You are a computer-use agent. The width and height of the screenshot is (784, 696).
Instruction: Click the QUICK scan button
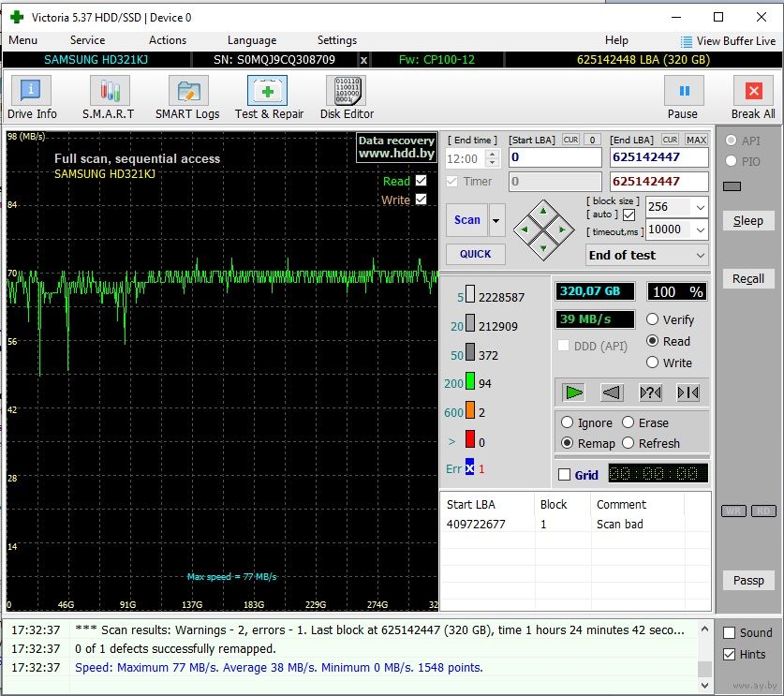coord(475,254)
